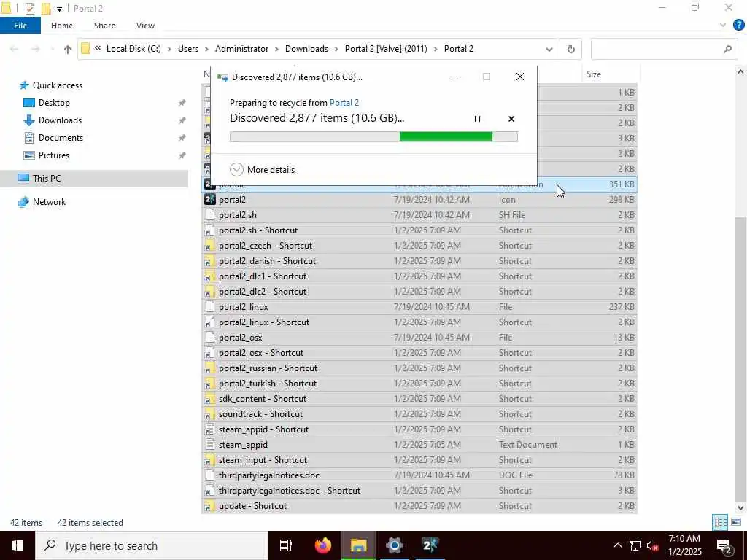Open the File tab
Screen dimensions: 747x560
pyautogui.click(x=20, y=26)
